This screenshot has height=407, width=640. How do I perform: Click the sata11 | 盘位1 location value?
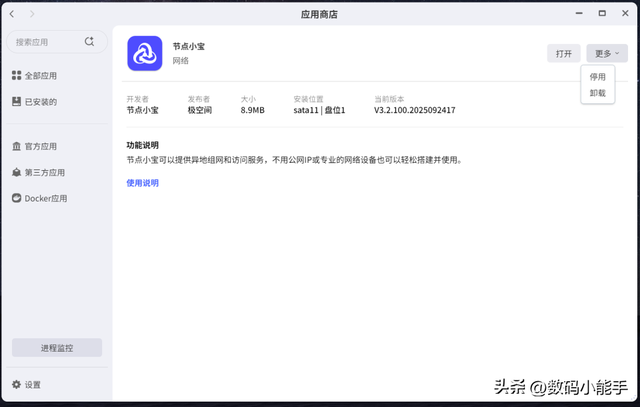coord(319,110)
